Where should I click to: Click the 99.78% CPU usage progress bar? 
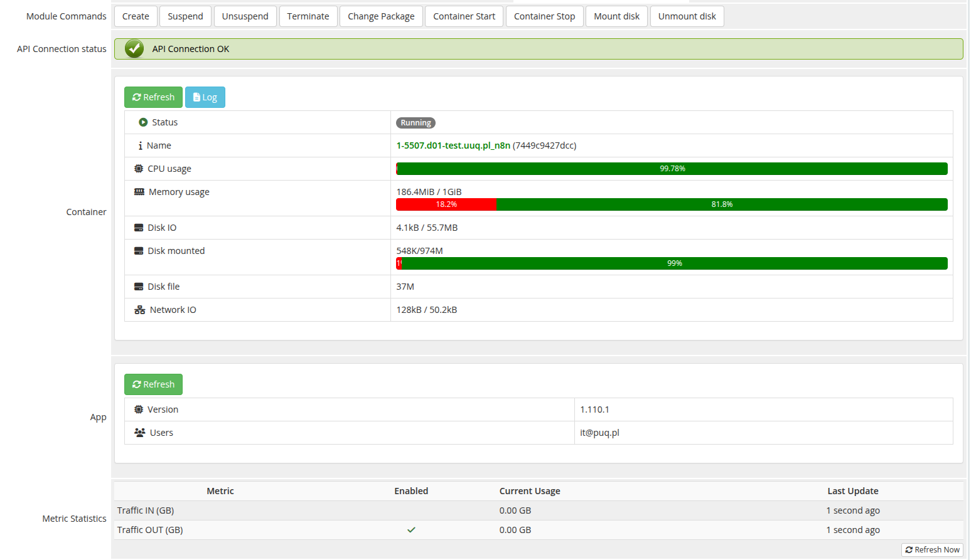[672, 168]
